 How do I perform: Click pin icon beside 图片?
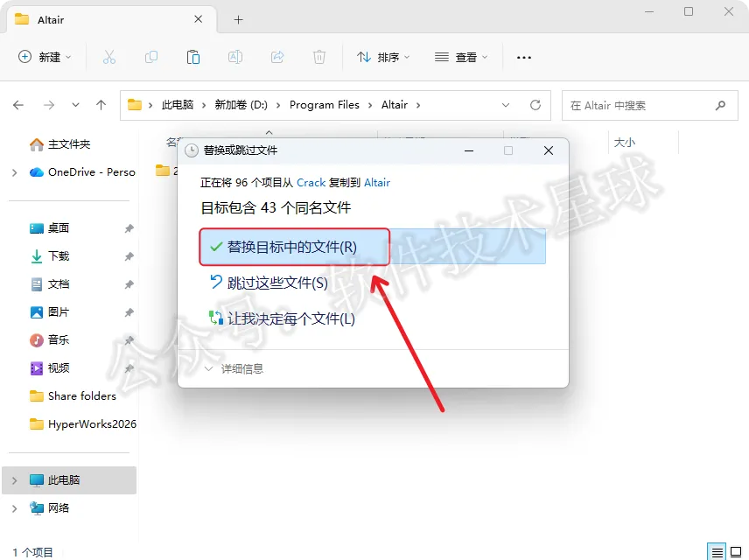129,312
